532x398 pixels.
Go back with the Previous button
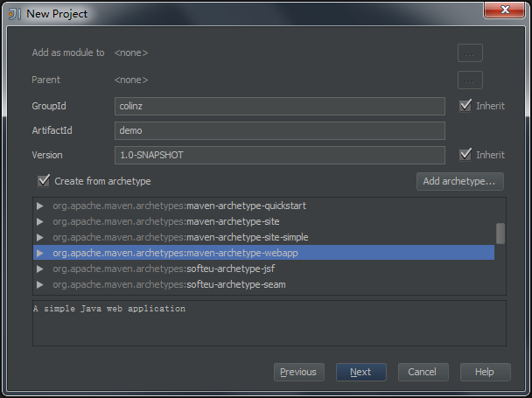click(x=298, y=372)
